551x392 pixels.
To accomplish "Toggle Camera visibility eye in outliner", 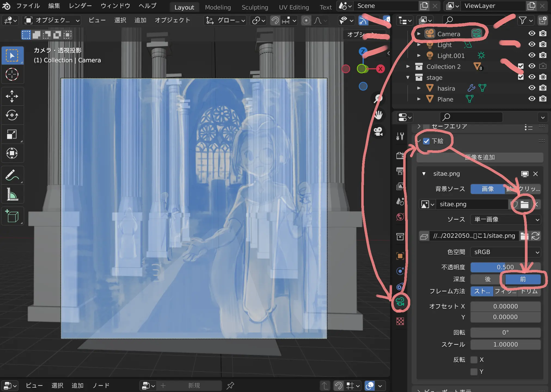I will click(x=532, y=33).
